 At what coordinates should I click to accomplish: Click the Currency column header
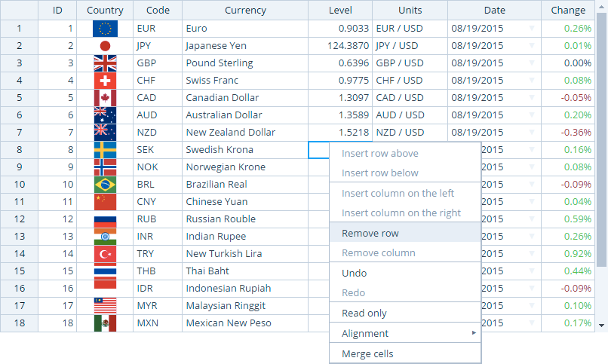click(245, 11)
